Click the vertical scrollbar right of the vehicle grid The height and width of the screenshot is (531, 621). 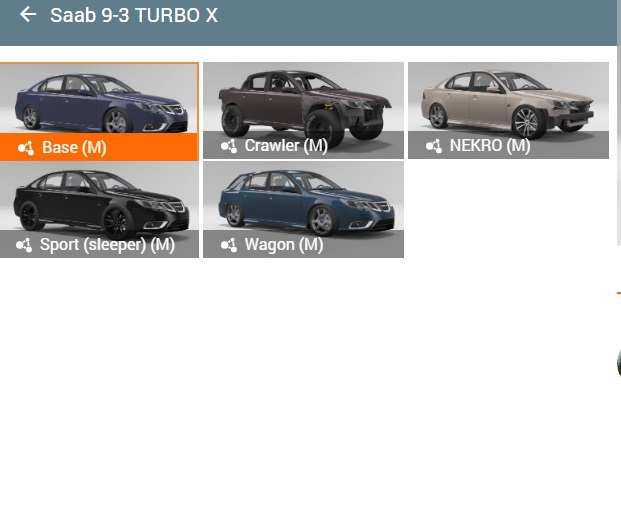point(618,150)
